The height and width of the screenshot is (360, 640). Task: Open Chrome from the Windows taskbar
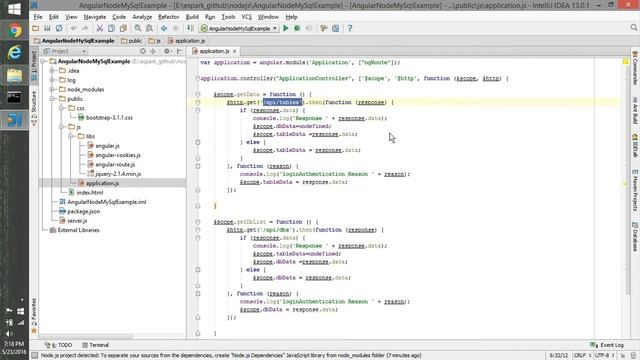click(14, 30)
